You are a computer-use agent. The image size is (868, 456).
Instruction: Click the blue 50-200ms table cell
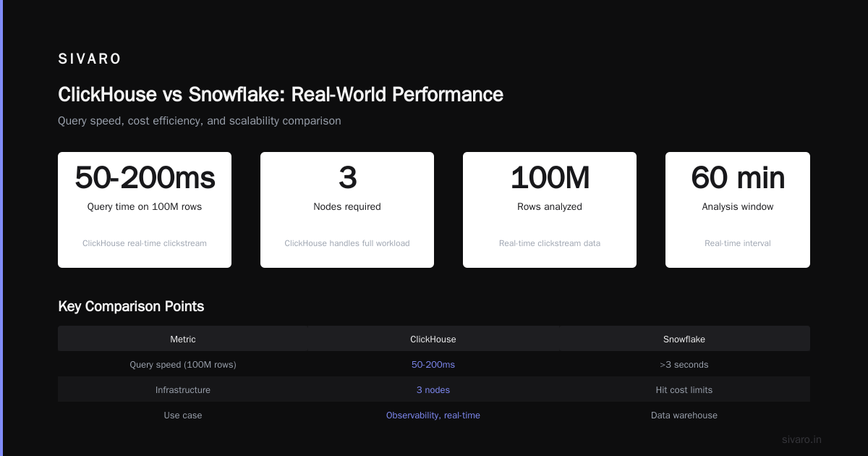[x=433, y=365]
